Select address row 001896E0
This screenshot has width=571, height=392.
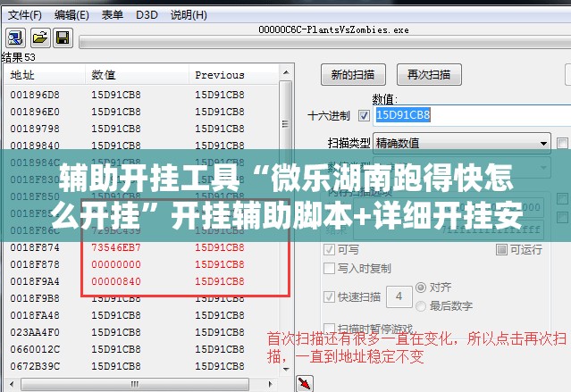(x=141, y=112)
